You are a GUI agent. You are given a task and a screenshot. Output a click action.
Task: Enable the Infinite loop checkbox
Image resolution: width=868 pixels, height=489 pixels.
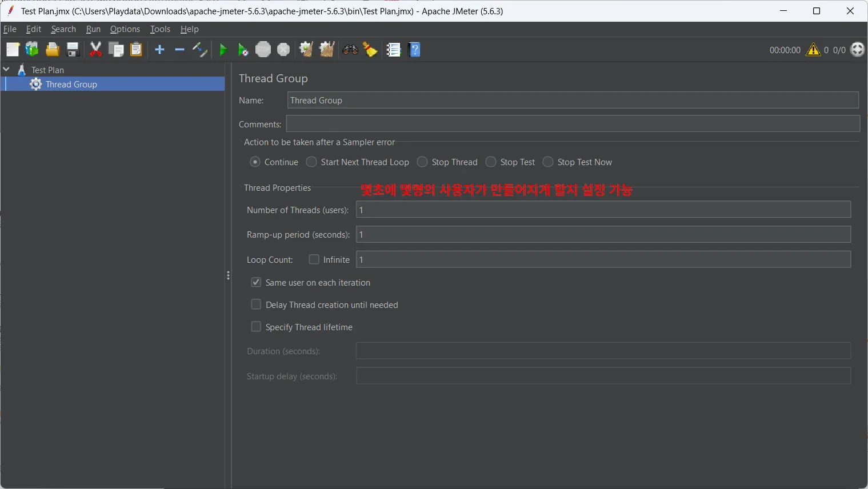(x=314, y=259)
